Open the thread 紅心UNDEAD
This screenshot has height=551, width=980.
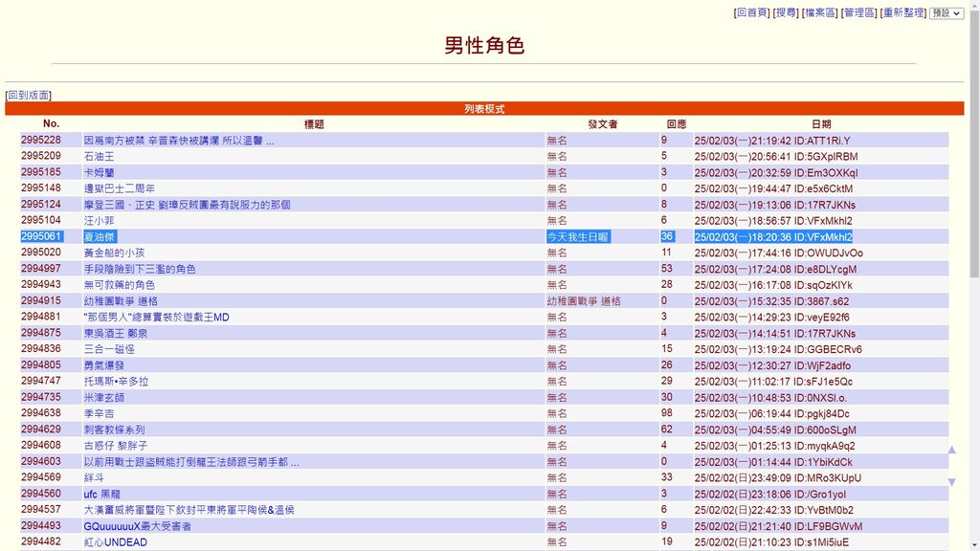point(115,542)
